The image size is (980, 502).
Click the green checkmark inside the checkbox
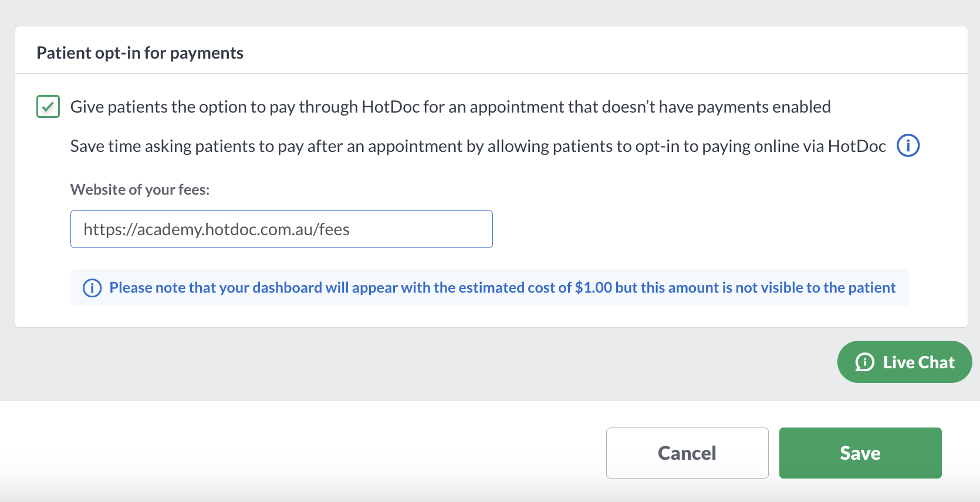click(x=48, y=107)
